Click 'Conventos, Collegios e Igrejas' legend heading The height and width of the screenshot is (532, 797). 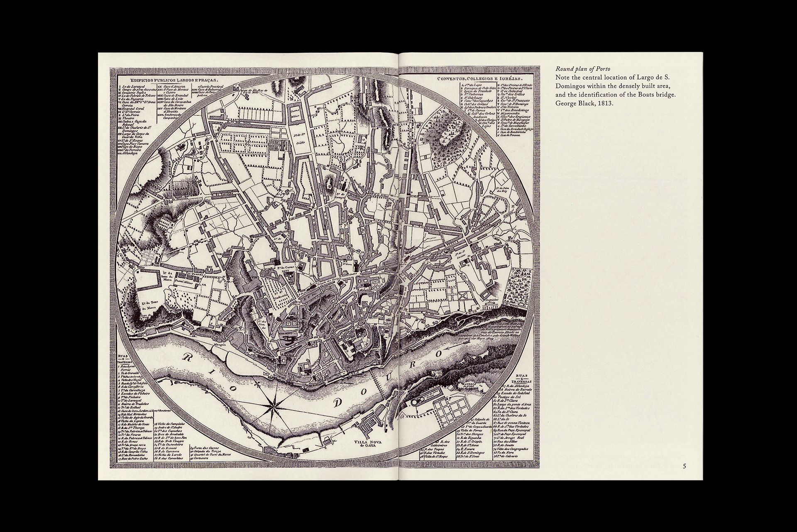[481, 78]
